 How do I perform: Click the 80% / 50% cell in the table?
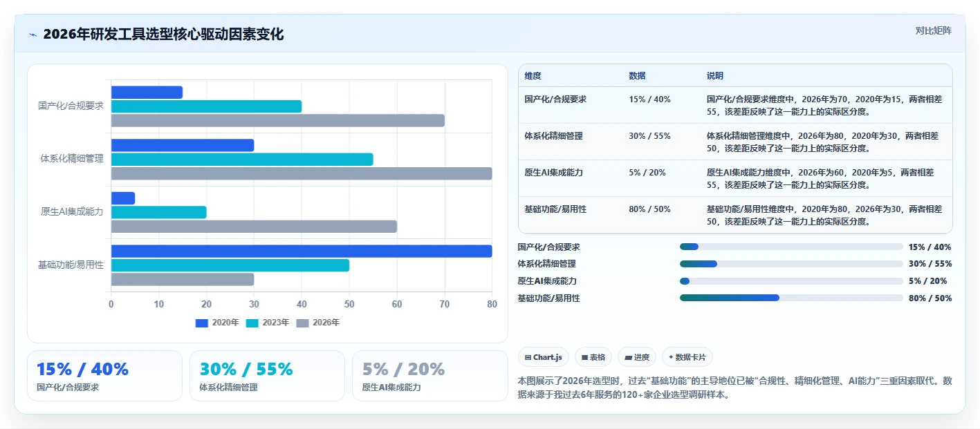coord(649,209)
